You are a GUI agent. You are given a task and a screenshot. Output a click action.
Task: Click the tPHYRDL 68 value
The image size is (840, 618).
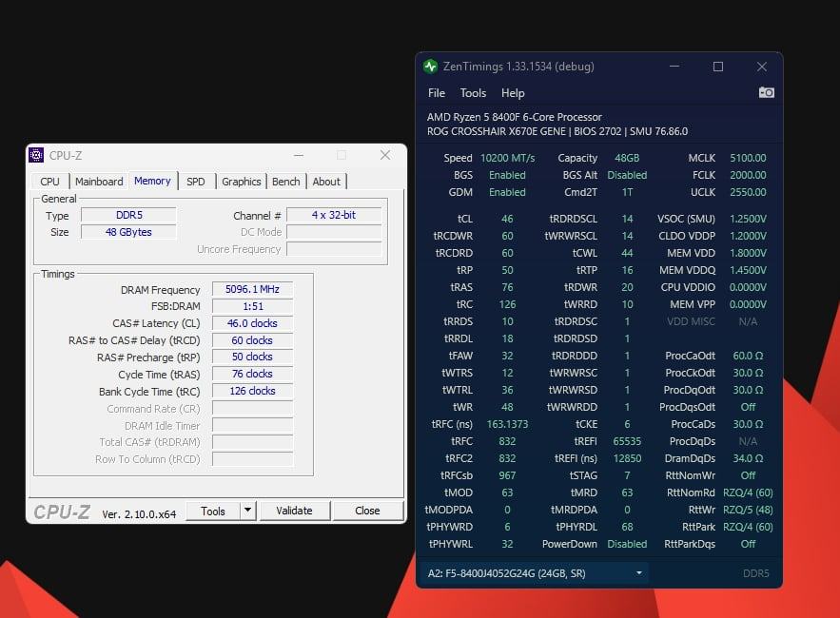tap(627, 527)
